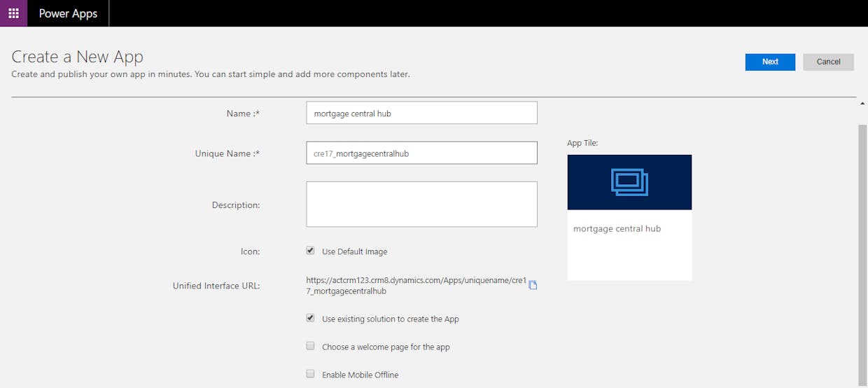This screenshot has height=388, width=868.
Task: Click inside the Description text area
Action: point(421,204)
